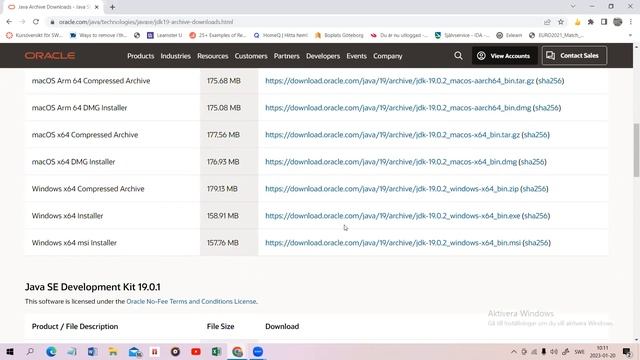The width and height of the screenshot is (640, 360).
Task: Click the Contact Sales button
Action: pos(574,56)
